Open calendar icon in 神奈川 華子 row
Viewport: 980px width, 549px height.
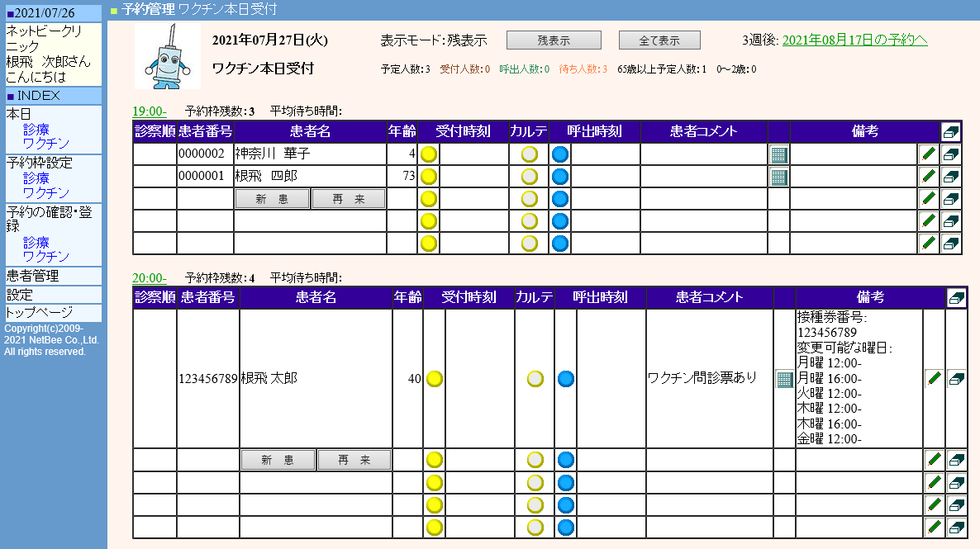point(778,154)
